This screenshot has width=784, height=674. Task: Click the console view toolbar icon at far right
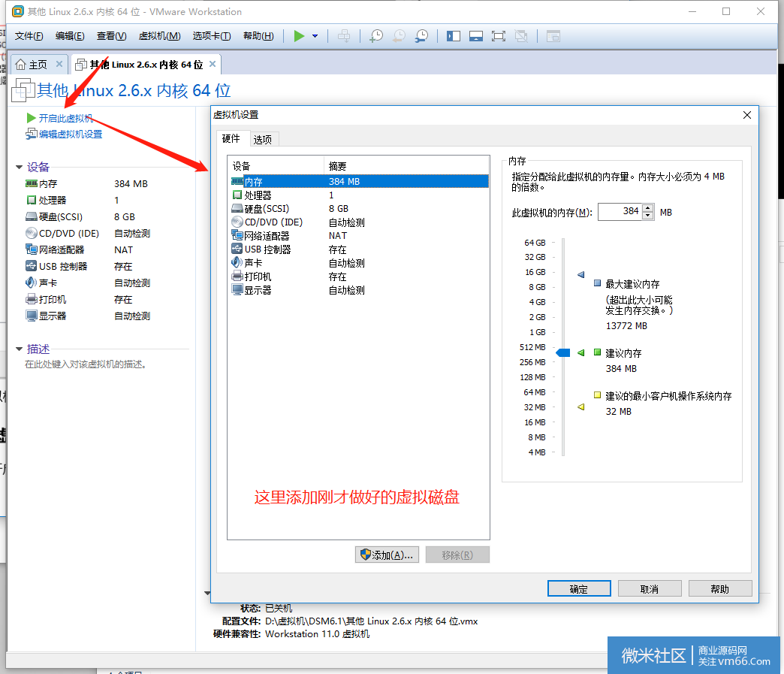(x=553, y=36)
